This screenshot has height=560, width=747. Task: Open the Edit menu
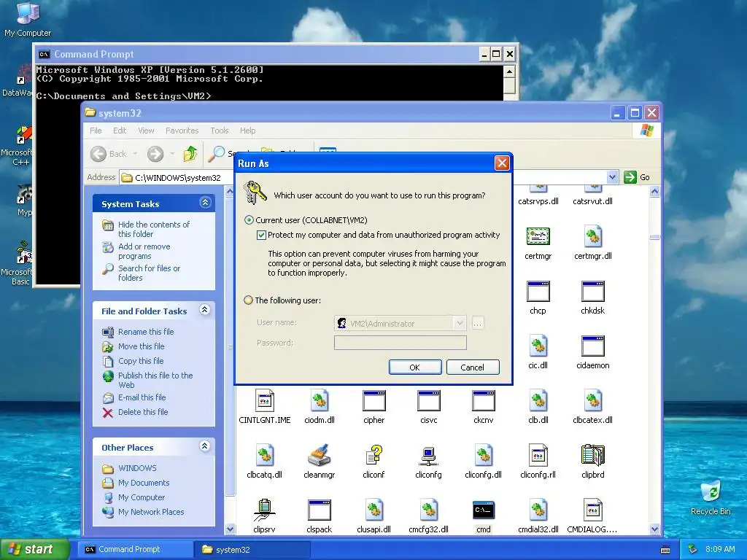click(120, 131)
